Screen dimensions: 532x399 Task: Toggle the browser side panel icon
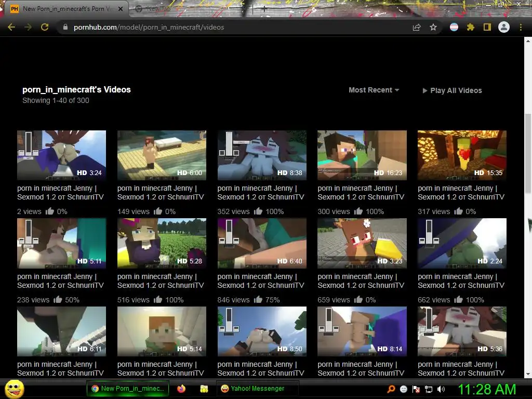(x=487, y=27)
